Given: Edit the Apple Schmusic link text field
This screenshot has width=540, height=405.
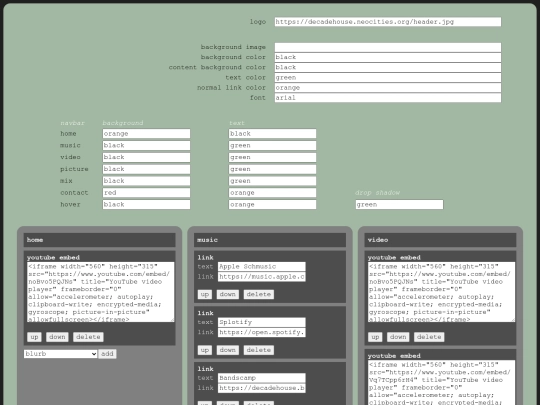Looking at the screenshot, I should (262, 267).
